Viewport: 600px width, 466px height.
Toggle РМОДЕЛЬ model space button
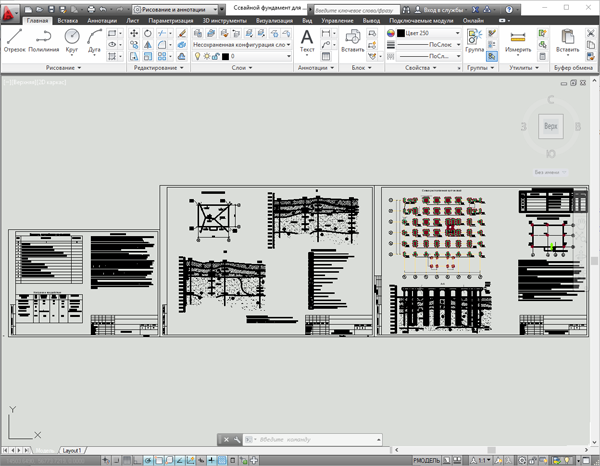tap(427, 460)
